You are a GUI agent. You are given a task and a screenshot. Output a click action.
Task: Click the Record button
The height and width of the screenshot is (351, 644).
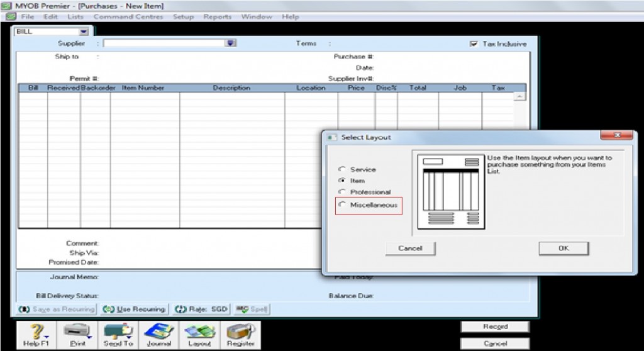point(495,326)
